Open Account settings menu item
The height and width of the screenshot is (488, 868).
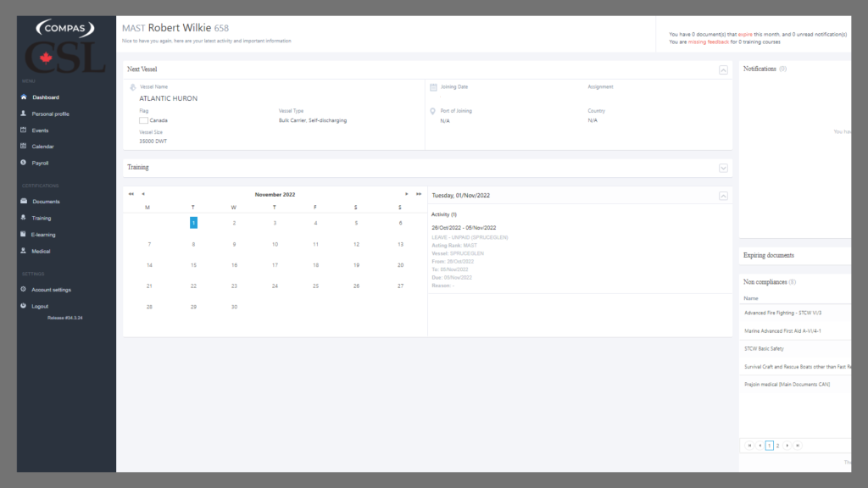(51, 290)
